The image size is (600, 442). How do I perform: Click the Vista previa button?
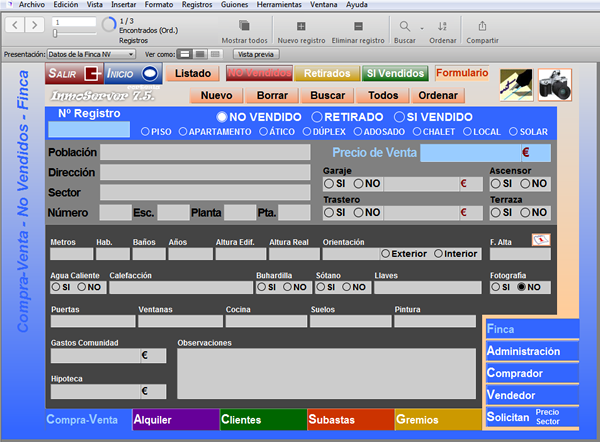(x=256, y=54)
